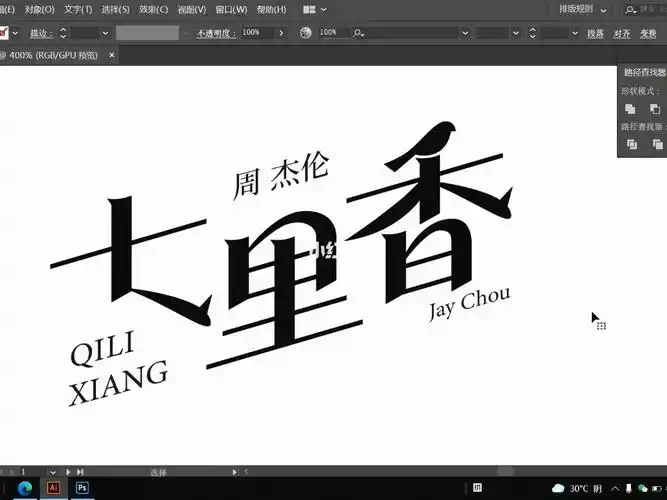Open the 对齐 align panel link
Screen dimensions: 667x500
click(621, 33)
